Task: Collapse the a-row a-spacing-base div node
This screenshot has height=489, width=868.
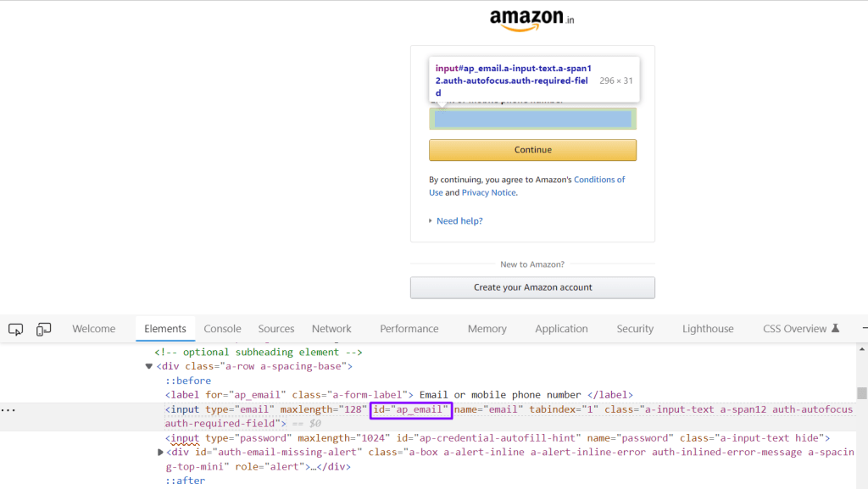Action: point(149,366)
